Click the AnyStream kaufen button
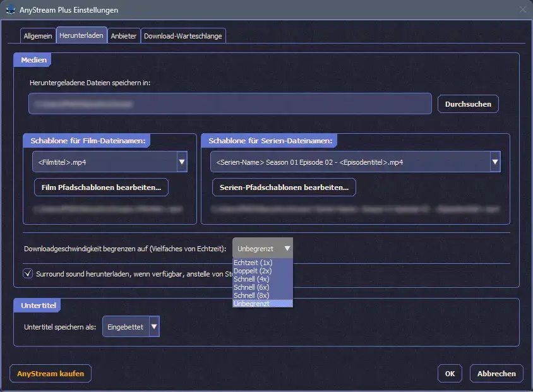533x392 pixels. click(x=51, y=373)
